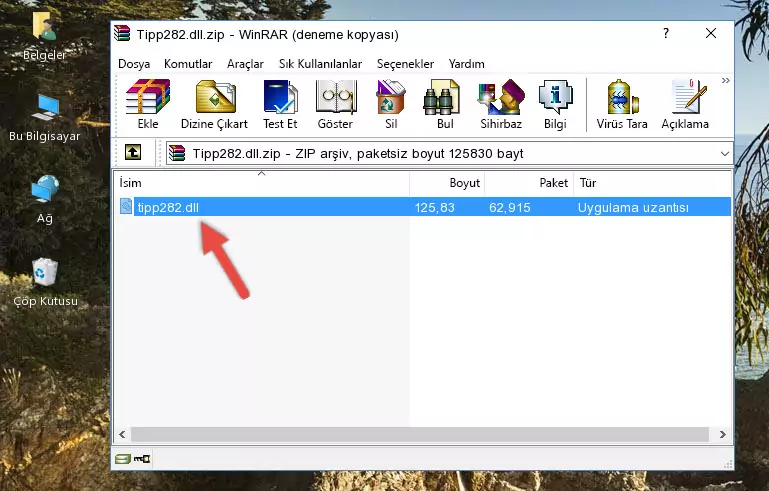Click the horizontal scrollbar left arrow
Viewport: 769px width, 491px height.
[x=122, y=434]
